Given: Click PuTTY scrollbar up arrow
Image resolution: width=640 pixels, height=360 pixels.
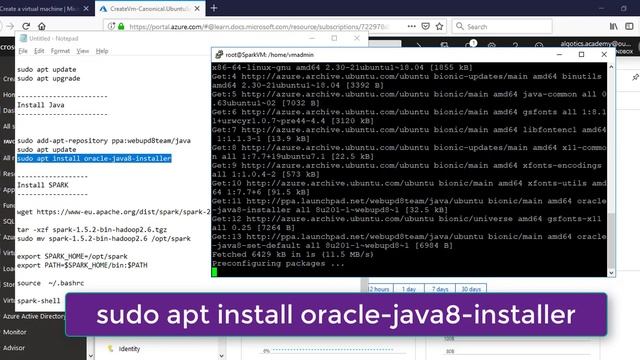Looking at the screenshot, I should (x=611, y=67).
